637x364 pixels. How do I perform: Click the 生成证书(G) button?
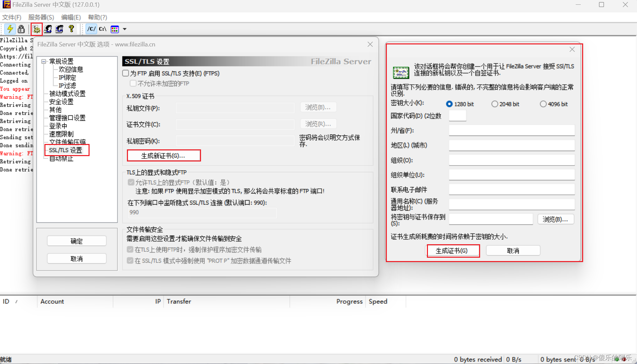(453, 251)
